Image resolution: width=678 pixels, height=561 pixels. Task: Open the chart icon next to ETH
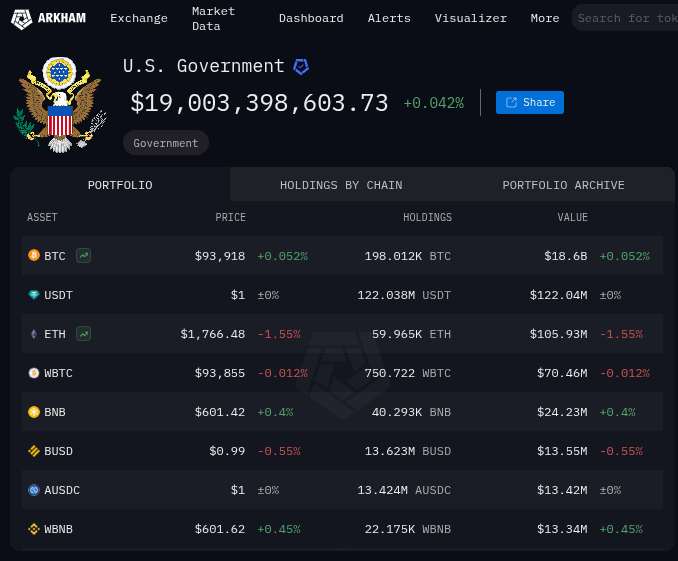click(x=83, y=334)
